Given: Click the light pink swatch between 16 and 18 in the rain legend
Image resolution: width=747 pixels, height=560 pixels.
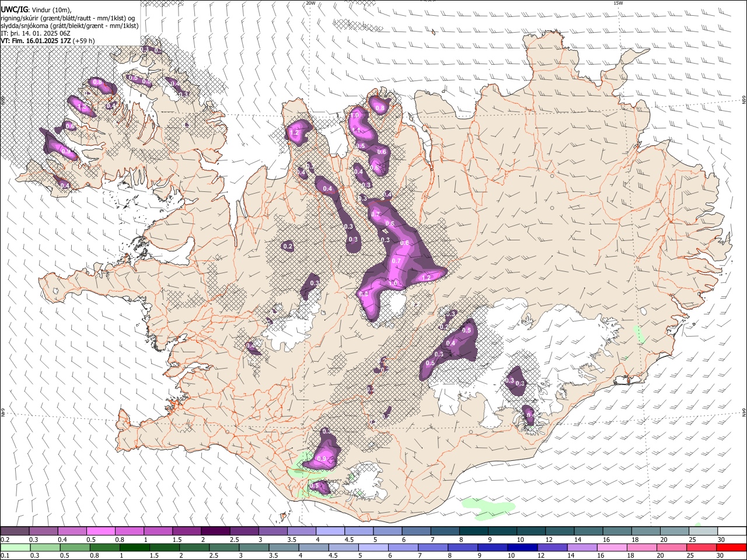Looking at the screenshot, I should (x=612, y=547).
